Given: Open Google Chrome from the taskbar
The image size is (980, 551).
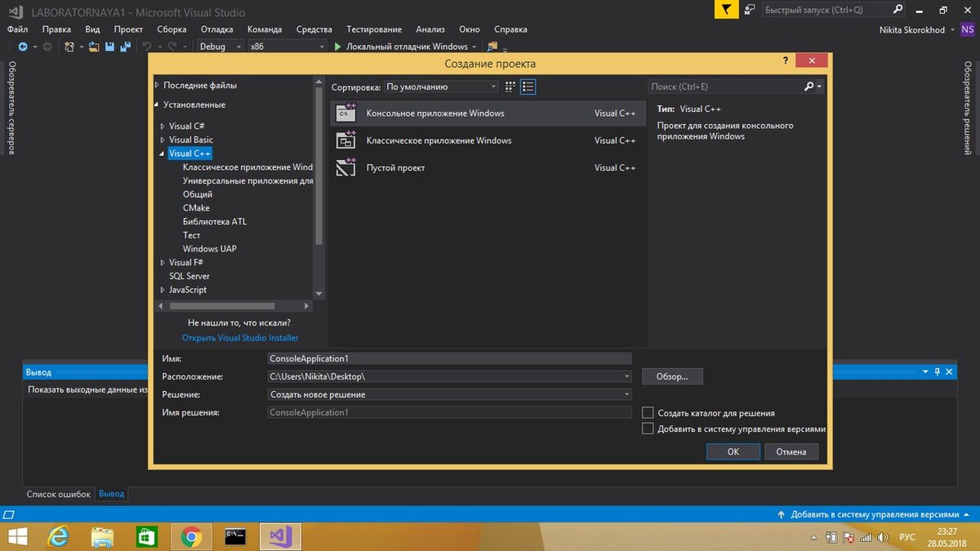Looking at the screenshot, I should point(191,536).
